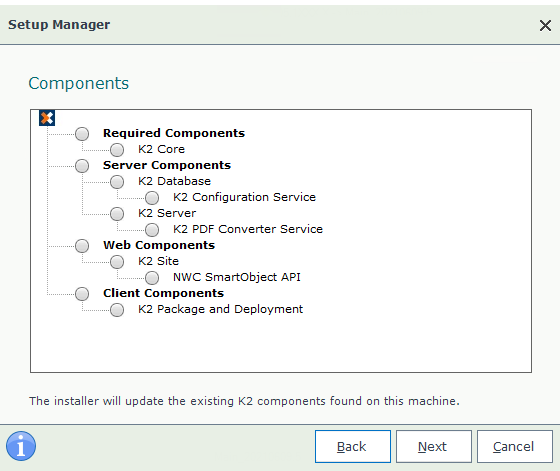Select the NWC SmartObject API radio circle
Screen dimensions: 560x471
[152, 277]
